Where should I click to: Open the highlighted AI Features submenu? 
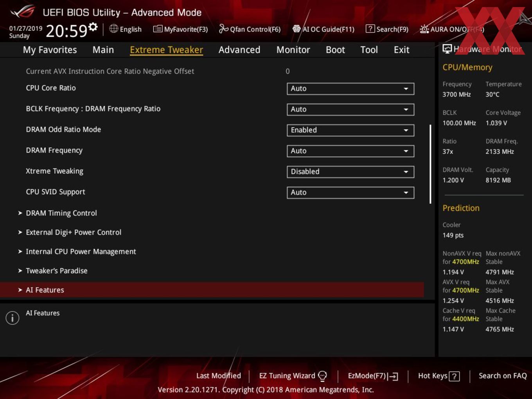click(211, 290)
